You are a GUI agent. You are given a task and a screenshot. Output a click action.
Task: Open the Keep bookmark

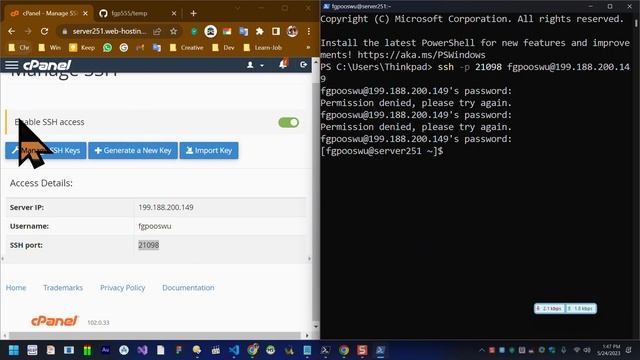pos(82,48)
